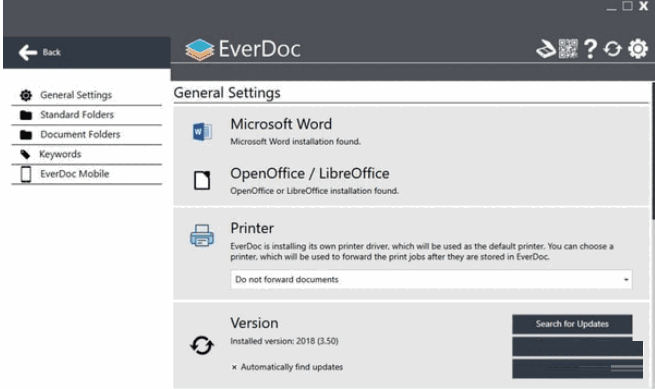This screenshot has height=389, width=655.
Task: Click the Keywords tag icon
Action: [25, 154]
